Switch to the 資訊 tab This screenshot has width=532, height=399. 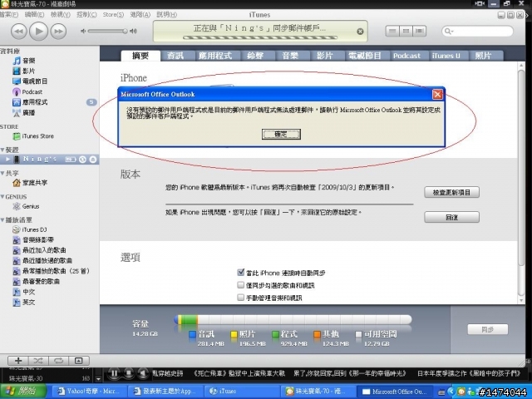pyautogui.click(x=175, y=56)
